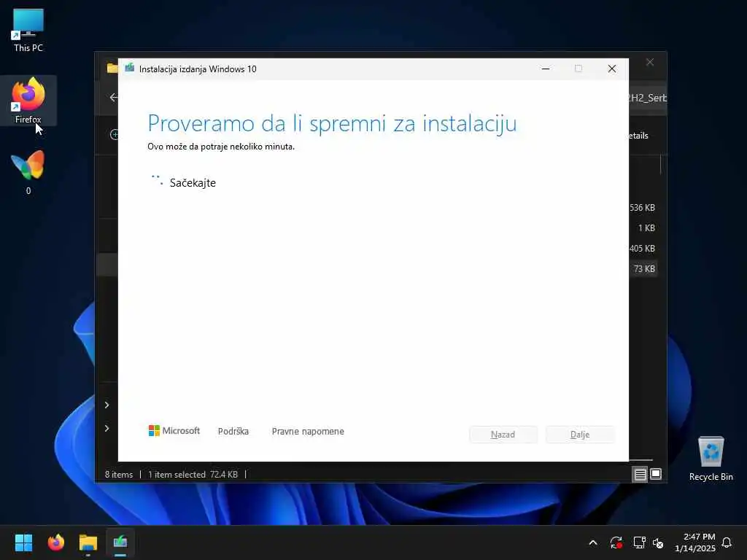Launch Firefox from the taskbar
This screenshot has height=560, width=747.
[55, 542]
